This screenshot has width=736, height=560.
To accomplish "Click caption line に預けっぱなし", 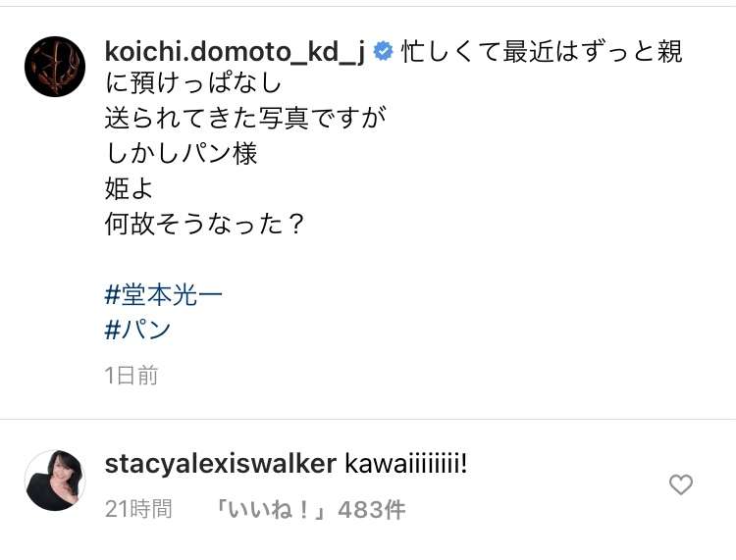I will coord(193,82).
